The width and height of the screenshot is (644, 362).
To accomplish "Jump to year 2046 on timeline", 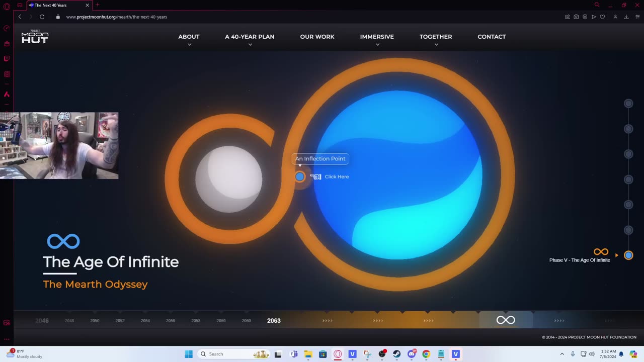I will click(42, 321).
